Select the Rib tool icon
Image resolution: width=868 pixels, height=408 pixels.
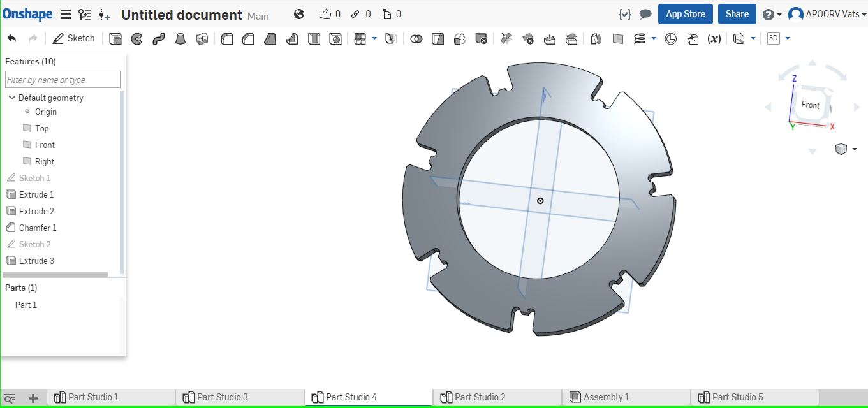coord(292,39)
